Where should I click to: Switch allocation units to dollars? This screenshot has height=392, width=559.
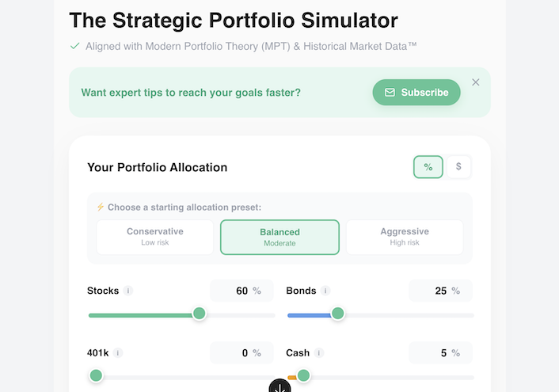pos(458,167)
